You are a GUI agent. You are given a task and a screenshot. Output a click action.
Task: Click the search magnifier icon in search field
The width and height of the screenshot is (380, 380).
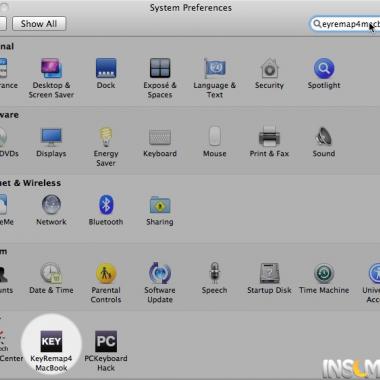(317, 24)
